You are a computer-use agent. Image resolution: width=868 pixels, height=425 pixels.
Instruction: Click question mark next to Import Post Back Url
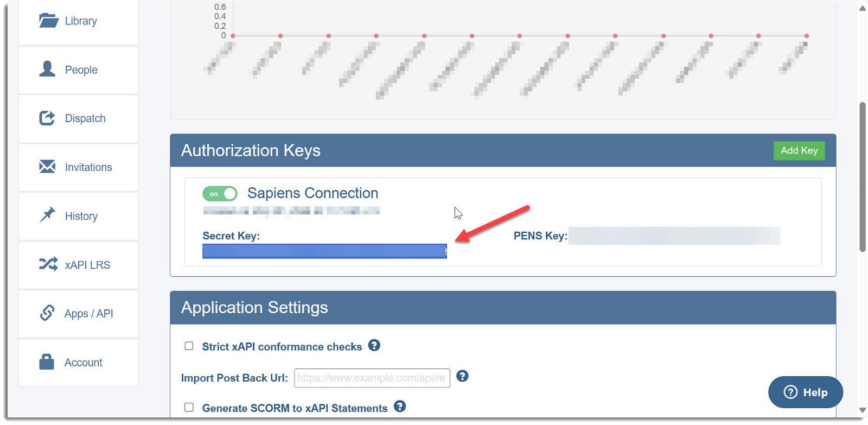click(x=462, y=376)
